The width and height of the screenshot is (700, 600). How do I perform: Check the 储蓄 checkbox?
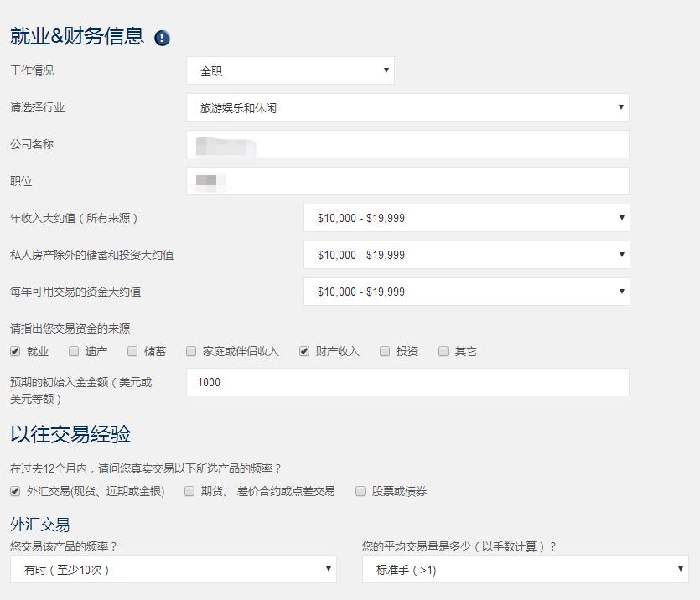(132, 351)
